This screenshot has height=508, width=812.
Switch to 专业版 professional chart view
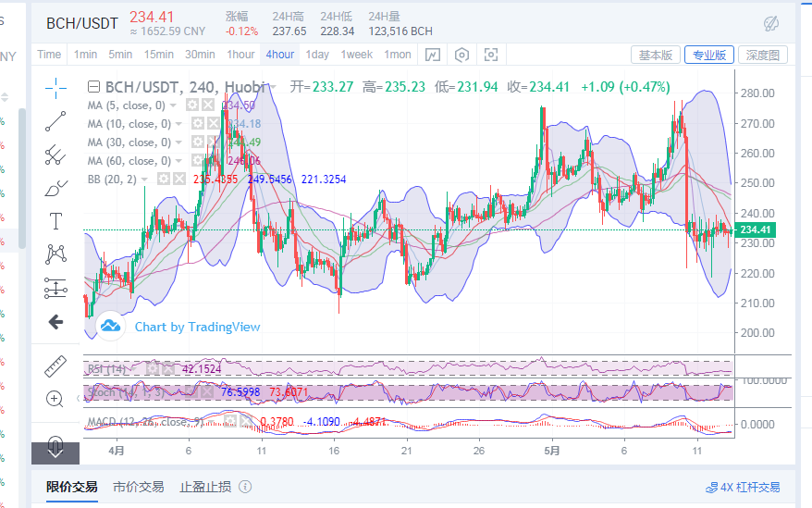(709, 55)
